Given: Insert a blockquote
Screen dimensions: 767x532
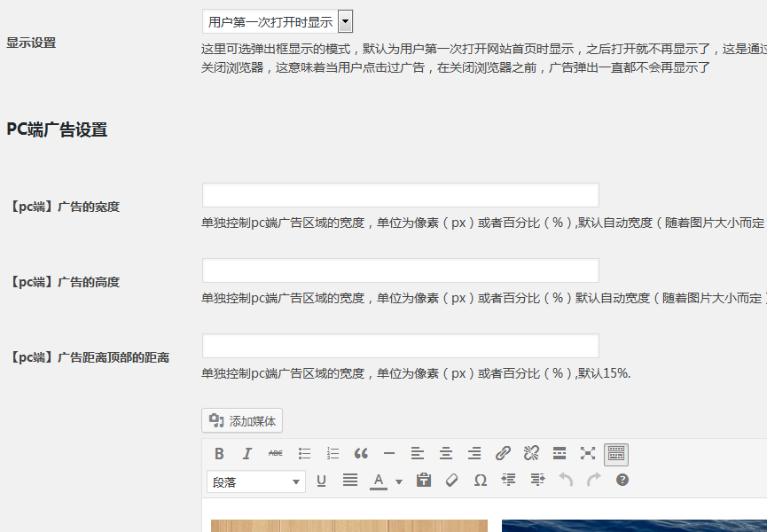Looking at the screenshot, I should pyautogui.click(x=361, y=454).
